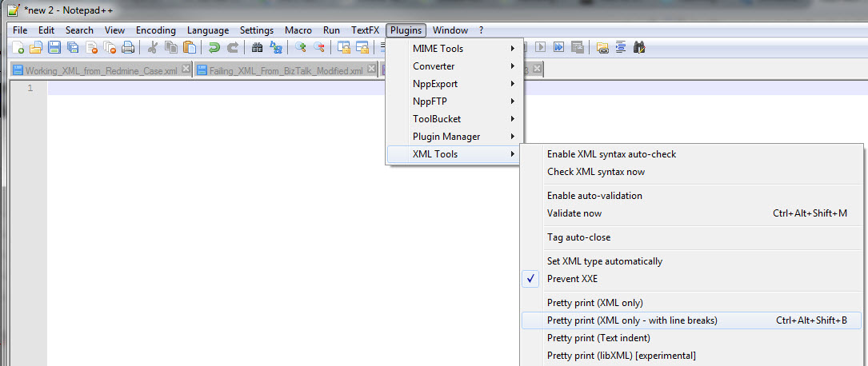868x366 pixels.
Task: Select the XML Tools submenu entry
Action: (x=454, y=154)
